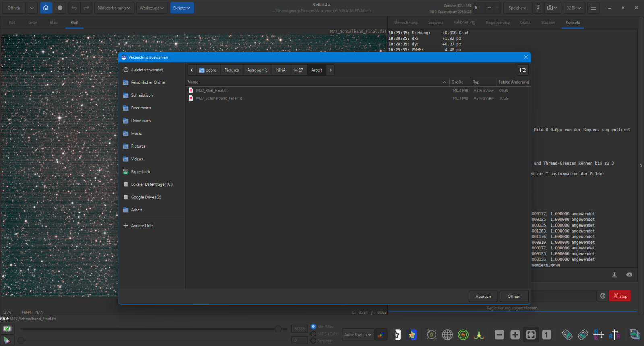
Task: Open the Auto-Stretch display mode dropdown
Action: click(x=357, y=335)
